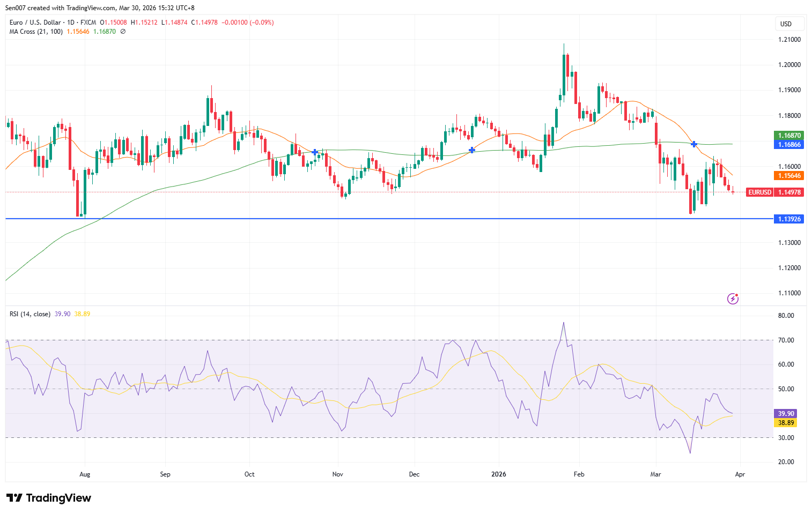Screen dimensions: 812x514
Task: Click the blue 1.13926 support level label
Action: 788,219
